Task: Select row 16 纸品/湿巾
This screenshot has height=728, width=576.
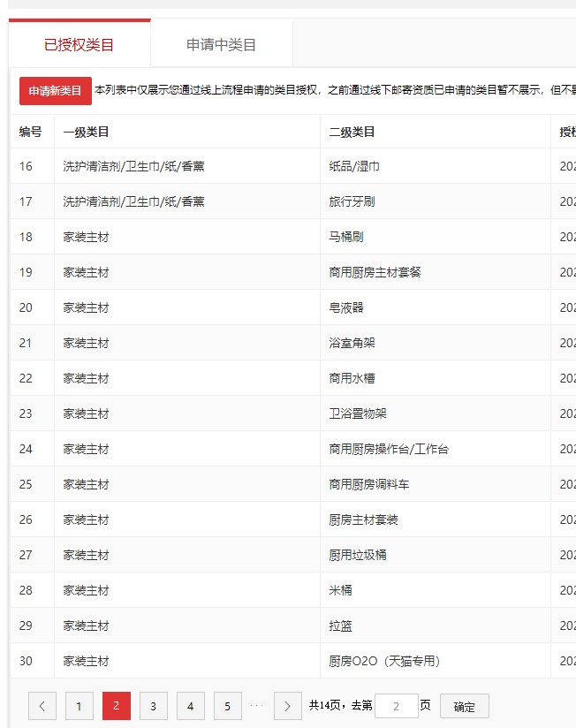Action: click(353, 166)
